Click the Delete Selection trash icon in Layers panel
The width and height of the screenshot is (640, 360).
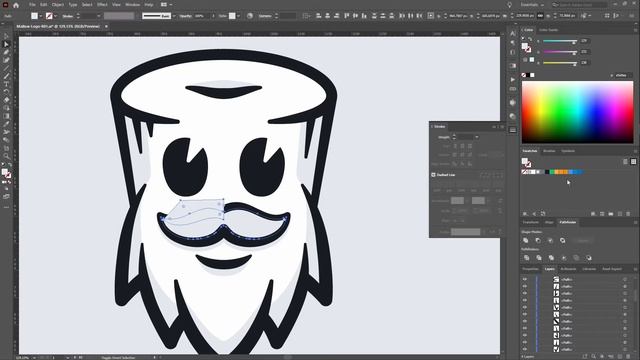(629, 356)
